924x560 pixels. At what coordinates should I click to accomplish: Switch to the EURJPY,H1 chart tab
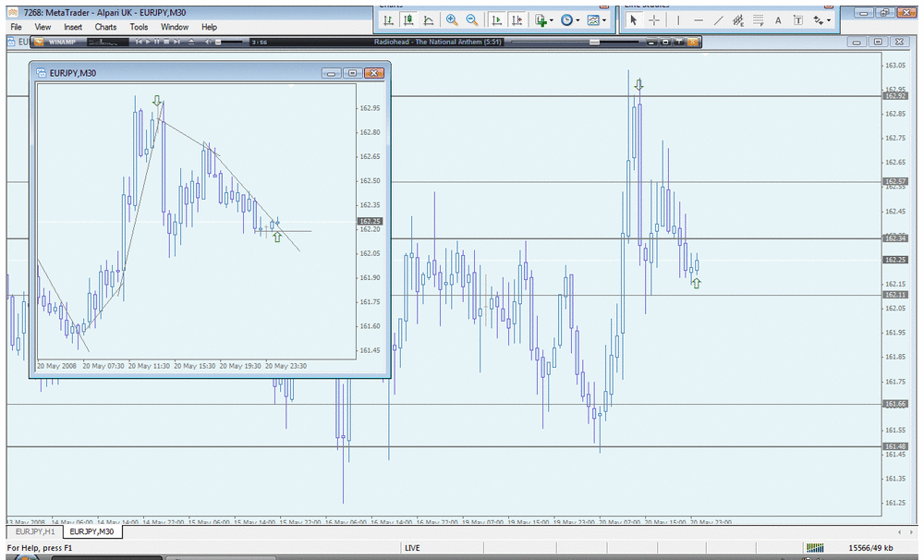35,531
